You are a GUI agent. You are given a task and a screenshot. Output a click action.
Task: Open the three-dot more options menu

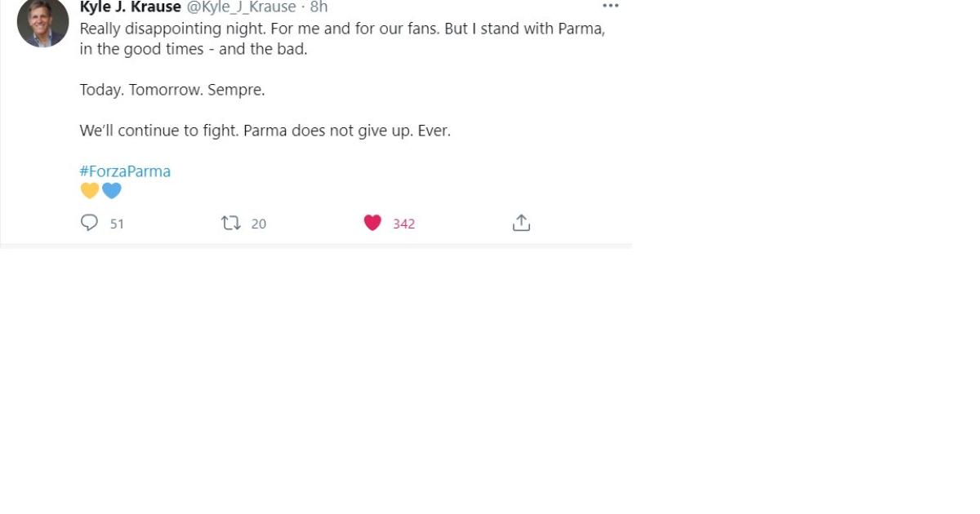click(611, 6)
